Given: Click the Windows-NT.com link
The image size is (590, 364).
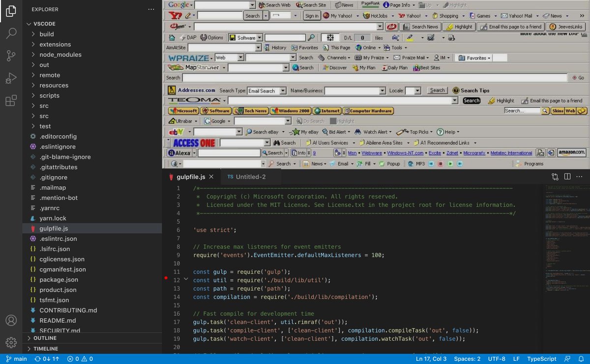Looking at the screenshot, I should pos(406,153).
